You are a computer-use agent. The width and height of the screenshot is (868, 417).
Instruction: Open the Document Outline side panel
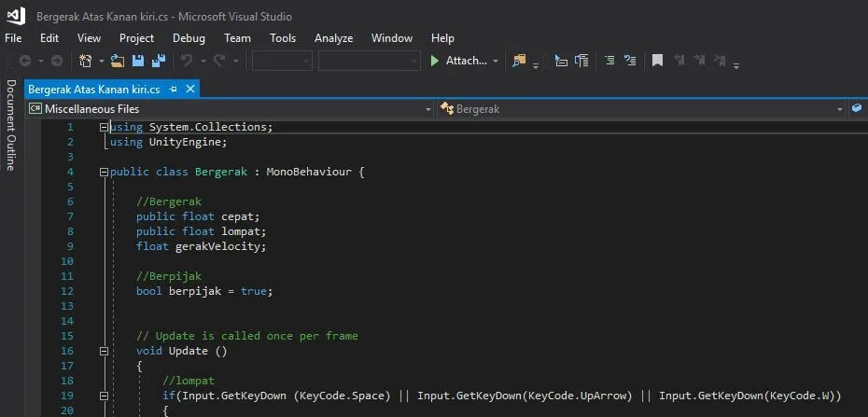10,125
